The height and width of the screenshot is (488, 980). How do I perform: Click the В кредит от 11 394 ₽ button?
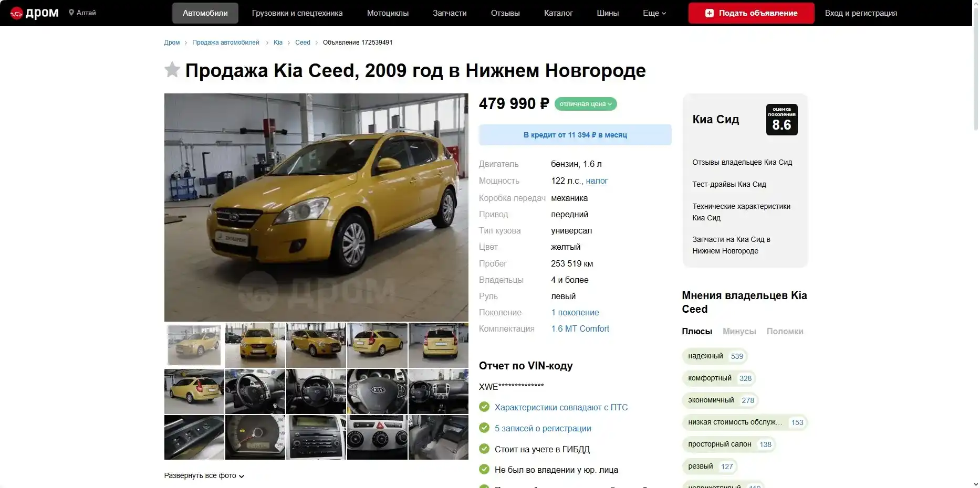click(x=575, y=135)
